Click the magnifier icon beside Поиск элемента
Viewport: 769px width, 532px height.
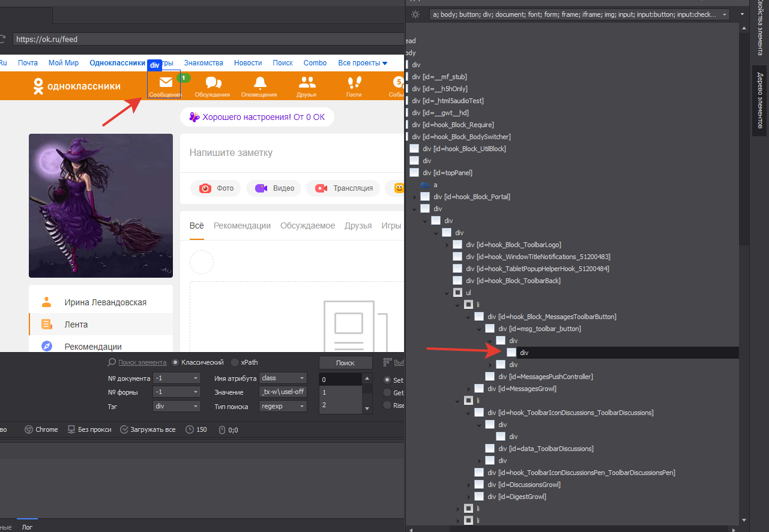(x=112, y=362)
